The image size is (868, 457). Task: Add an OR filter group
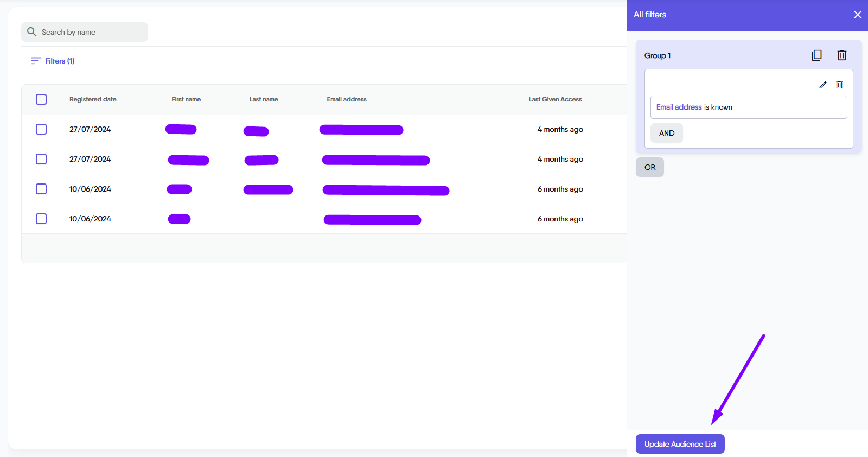coord(649,167)
